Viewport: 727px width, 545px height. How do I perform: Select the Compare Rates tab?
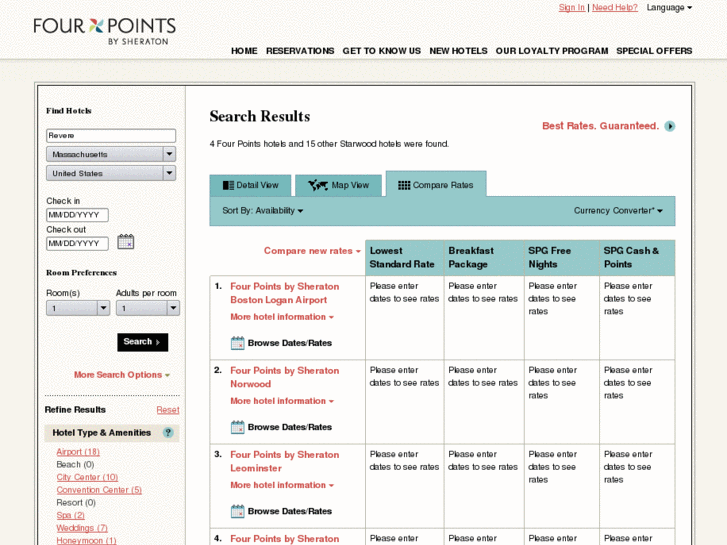coord(436,185)
